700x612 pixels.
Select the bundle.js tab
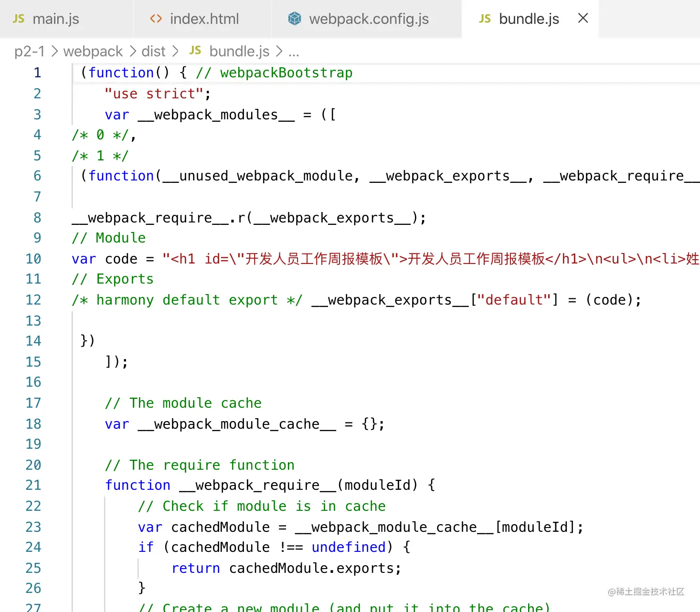tap(530, 19)
